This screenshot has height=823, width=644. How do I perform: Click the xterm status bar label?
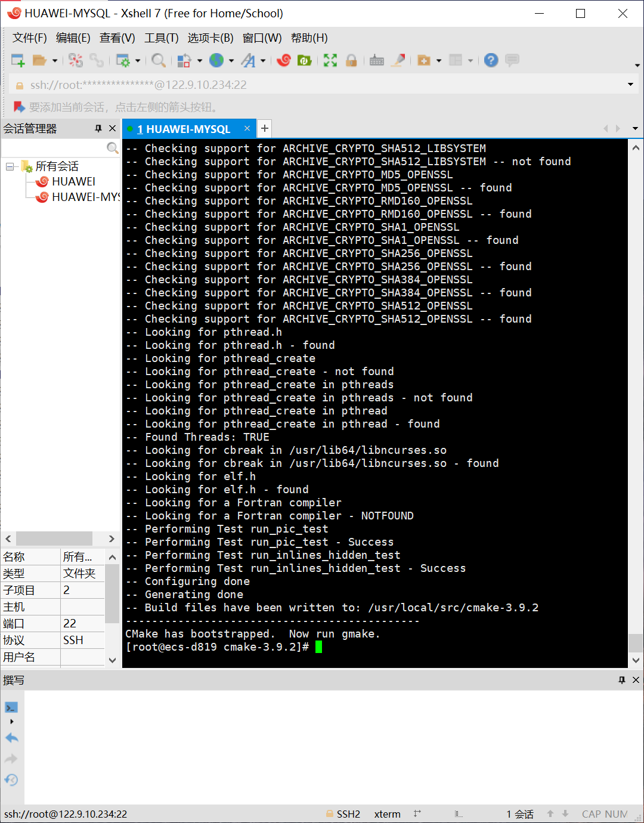coord(388,814)
